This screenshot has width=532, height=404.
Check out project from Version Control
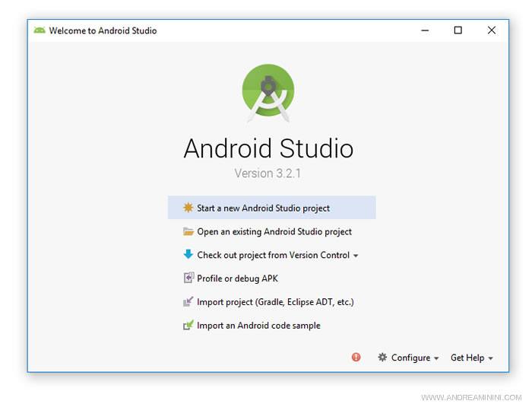click(271, 255)
